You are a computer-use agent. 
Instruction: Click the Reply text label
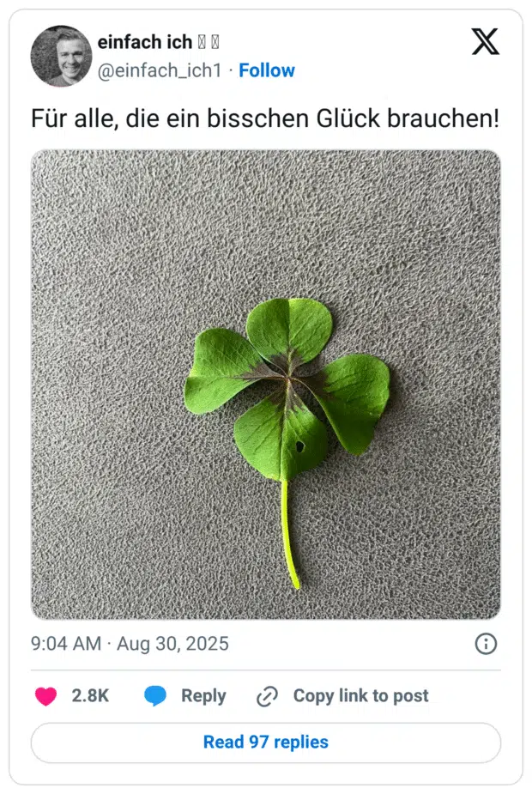click(x=203, y=696)
